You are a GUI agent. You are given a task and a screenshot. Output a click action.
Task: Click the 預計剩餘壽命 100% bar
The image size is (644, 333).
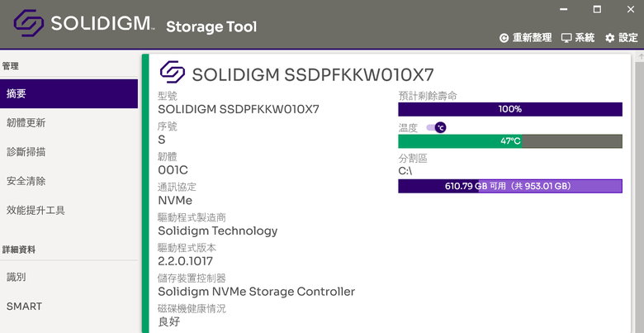pyautogui.click(x=510, y=109)
